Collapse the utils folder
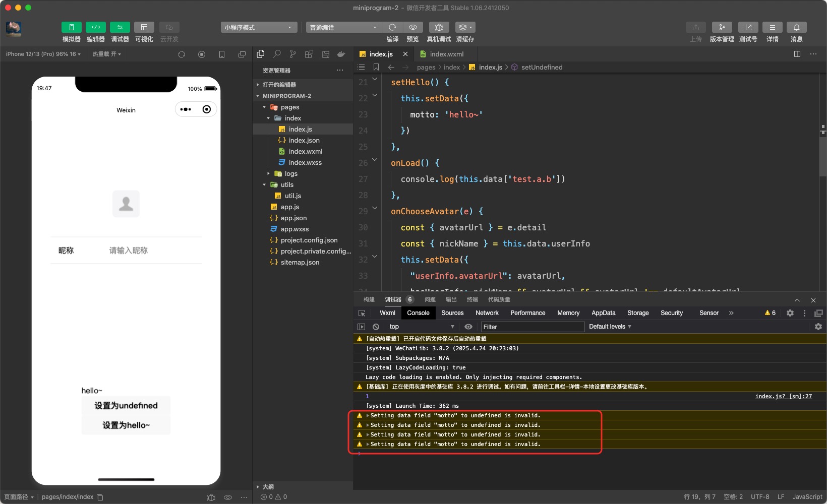827x504 pixels. pyautogui.click(x=303, y=184)
